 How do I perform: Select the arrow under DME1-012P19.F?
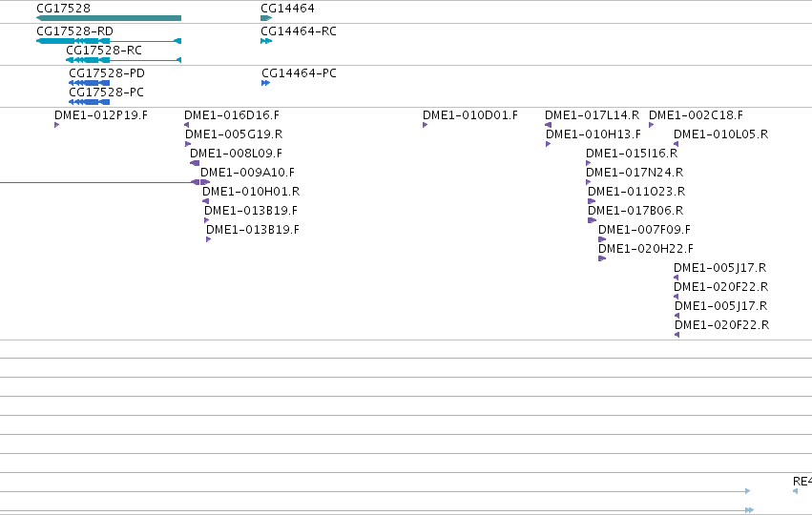(x=57, y=125)
